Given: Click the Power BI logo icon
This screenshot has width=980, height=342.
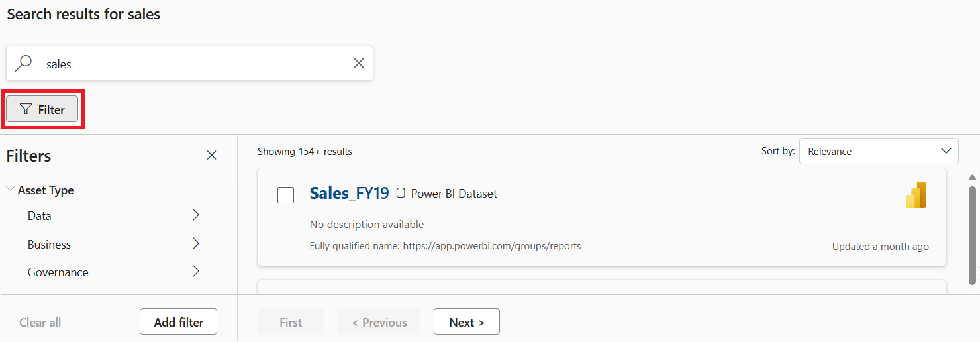Looking at the screenshot, I should click(916, 195).
